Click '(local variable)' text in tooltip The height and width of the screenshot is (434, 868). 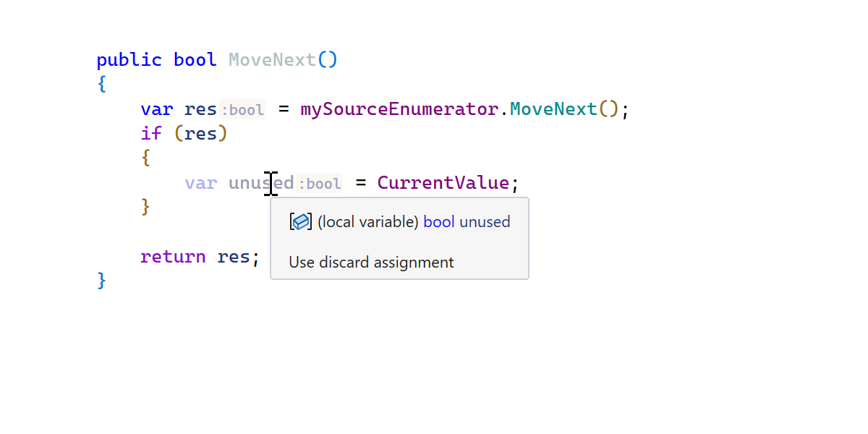click(x=368, y=222)
